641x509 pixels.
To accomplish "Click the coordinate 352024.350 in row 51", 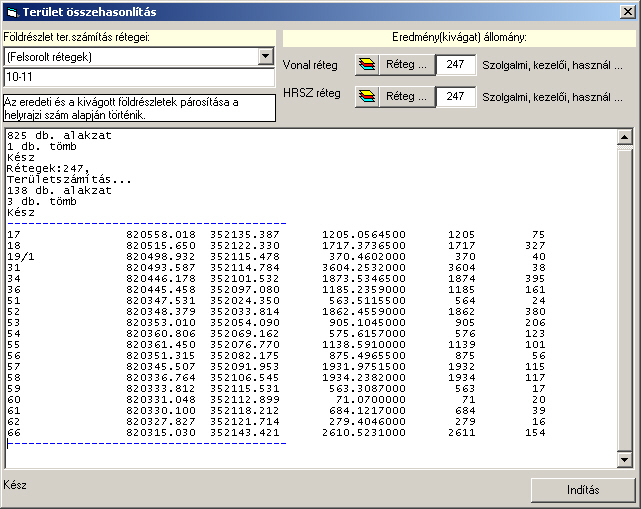I will 245,301.
